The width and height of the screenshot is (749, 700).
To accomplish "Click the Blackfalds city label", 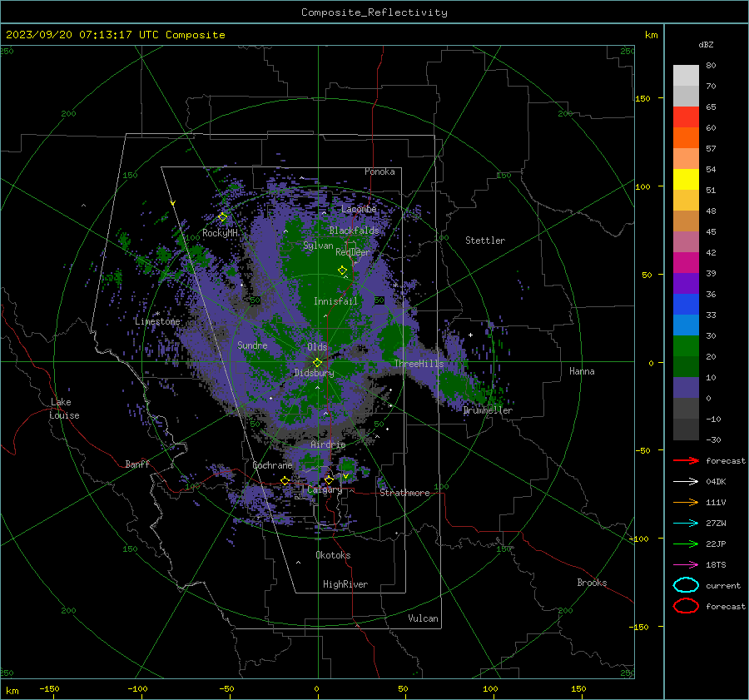I will click(x=354, y=231).
